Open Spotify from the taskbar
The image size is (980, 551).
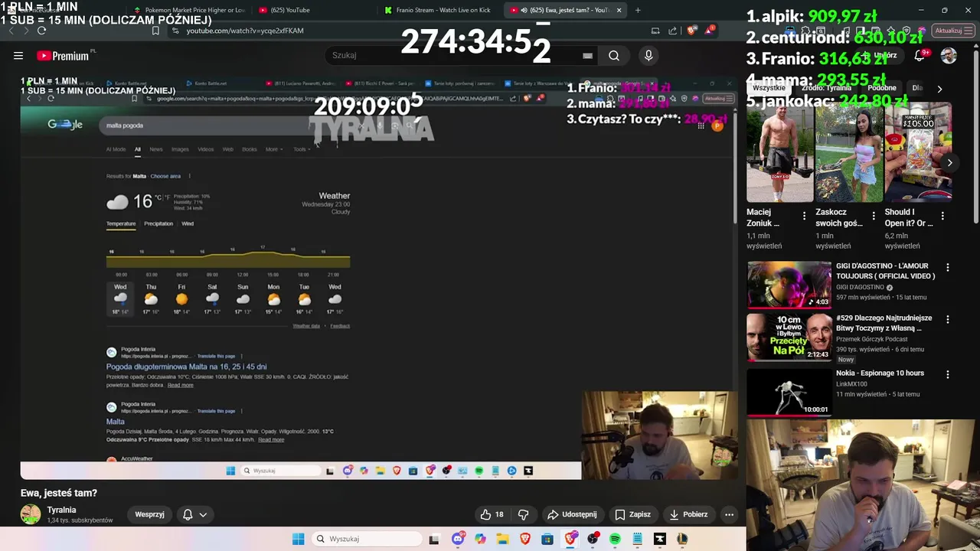(615, 539)
